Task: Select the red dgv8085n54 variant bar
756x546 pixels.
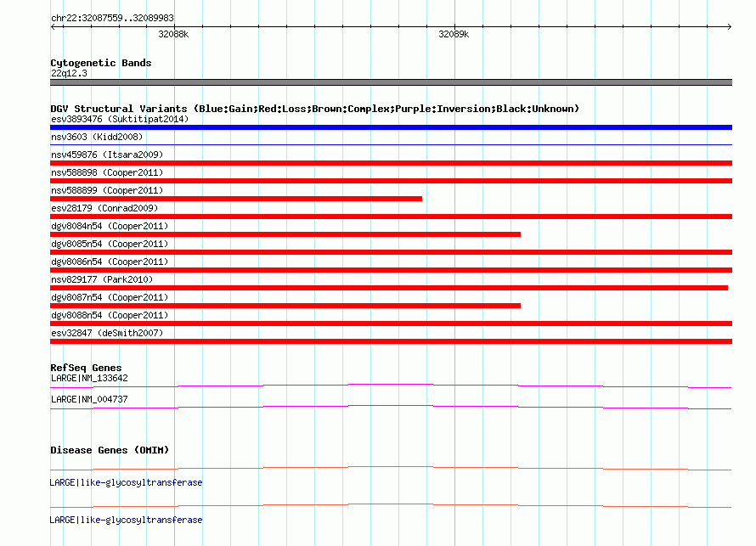Action: pyautogui.click(x=391, y=252)
